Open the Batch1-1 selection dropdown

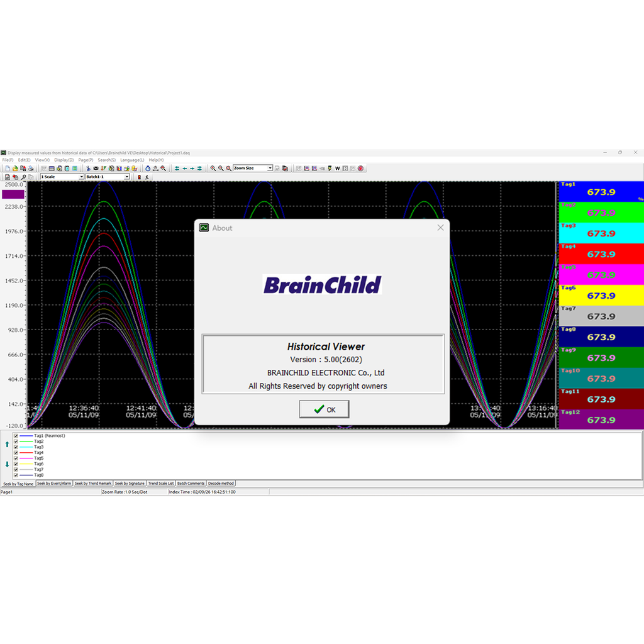click(126, 177)
